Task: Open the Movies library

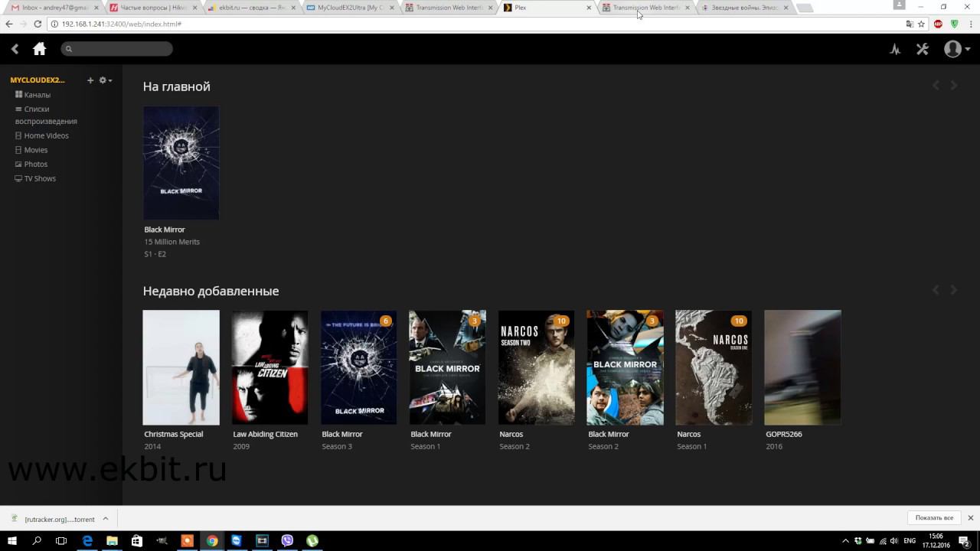Action: point(31,150)
